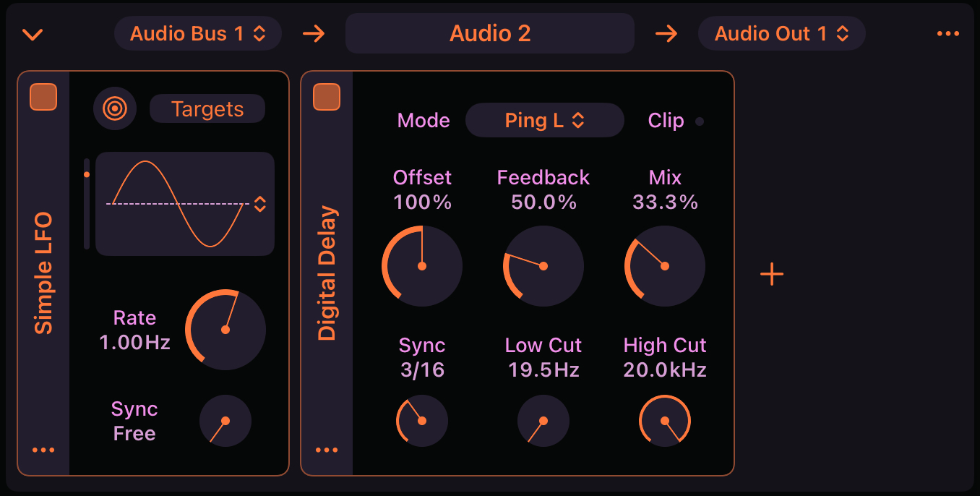
Task: Open the Targets button
Action: pos(207,108)
